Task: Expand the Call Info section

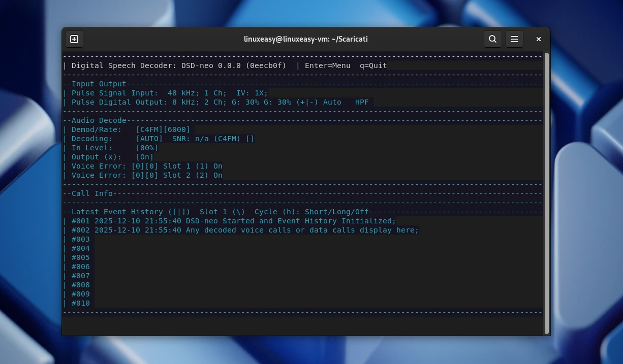Action: [91, 193]
